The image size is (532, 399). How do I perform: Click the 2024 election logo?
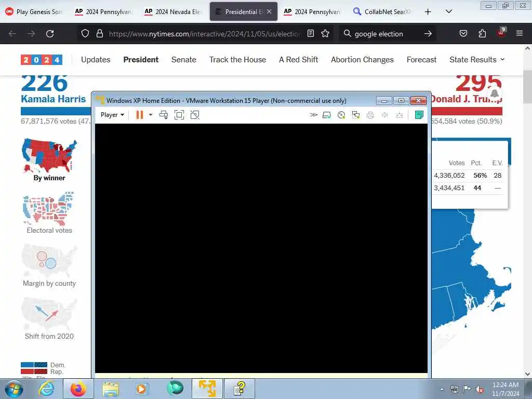[x=42, y=60]
